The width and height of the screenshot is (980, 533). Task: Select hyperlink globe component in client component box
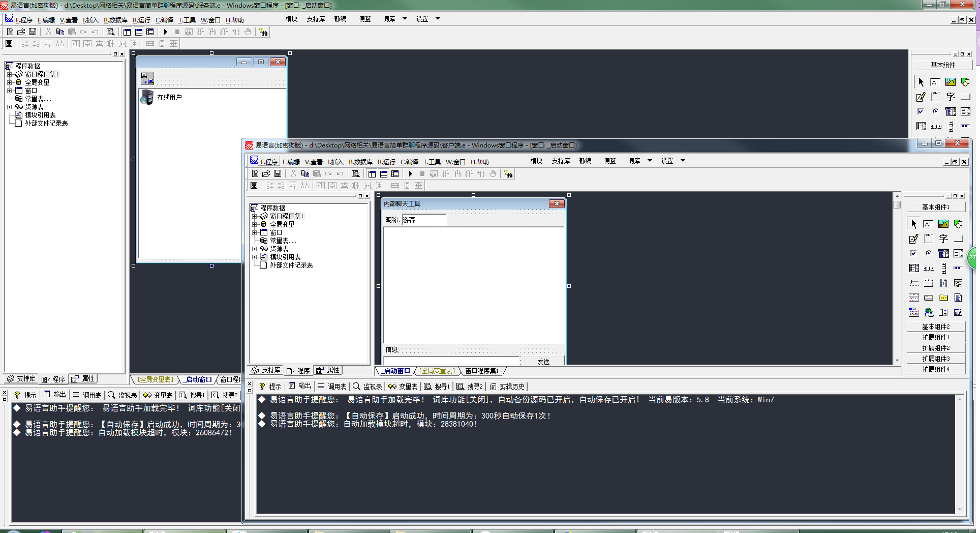[x=929, y=312]
